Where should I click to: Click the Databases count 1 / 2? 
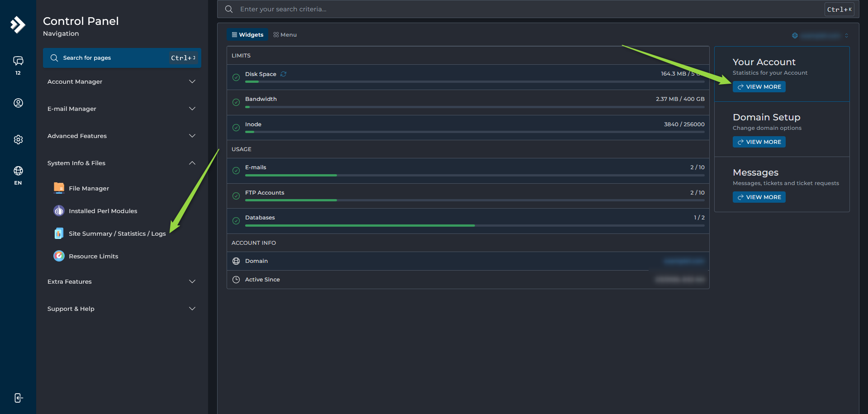699,218
